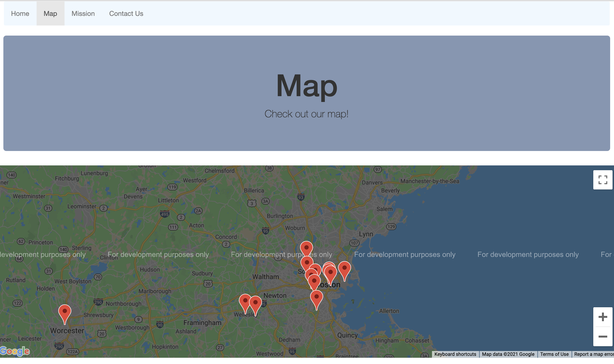The height and width of the screenshot is (364, 614).
Task: Select the Map navigation tab
Action: click(x=50, y=13)
